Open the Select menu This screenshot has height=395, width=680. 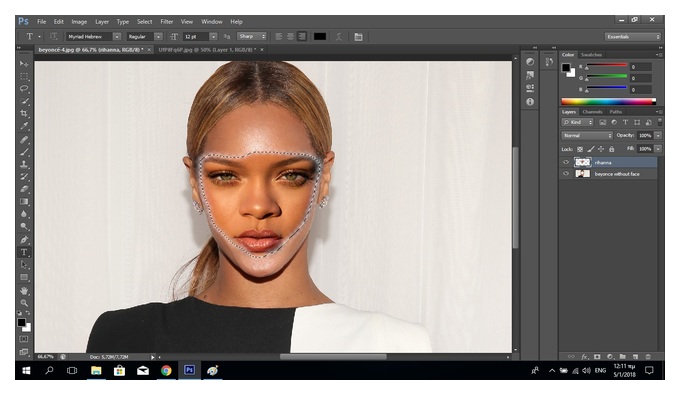click(x=144, y=21)
